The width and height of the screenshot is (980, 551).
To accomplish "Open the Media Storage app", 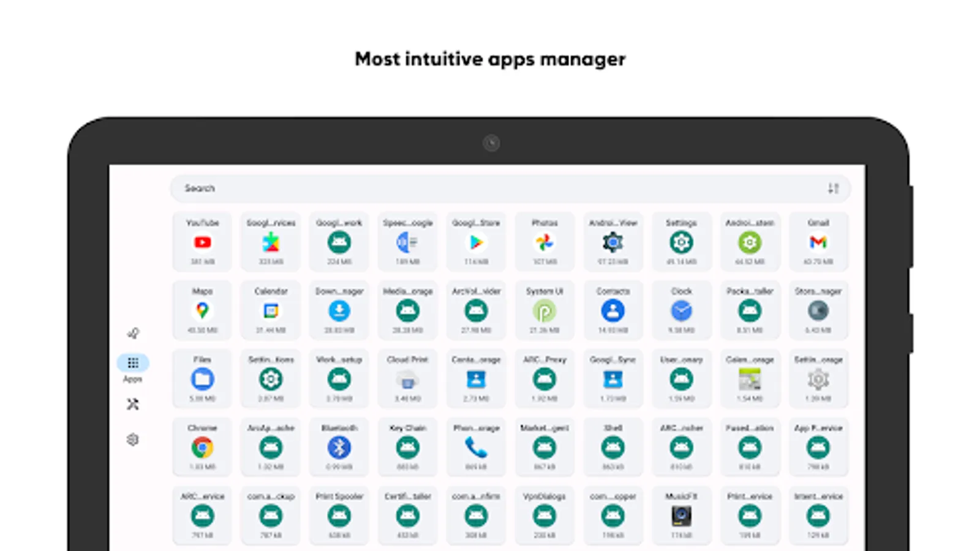I will tap(407, 310).
